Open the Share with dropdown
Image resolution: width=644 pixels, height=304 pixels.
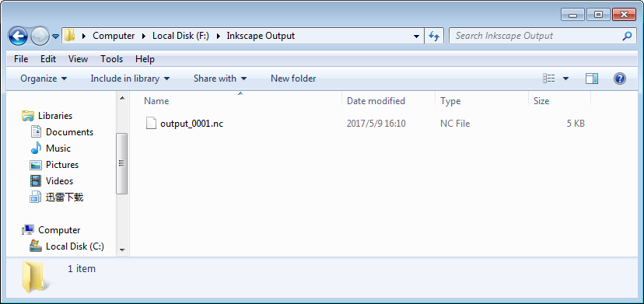pos(220,78)
